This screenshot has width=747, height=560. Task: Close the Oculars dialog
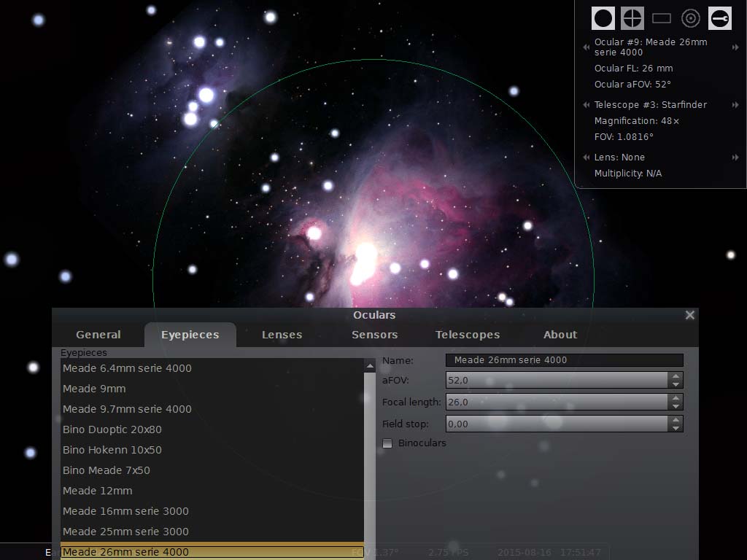tap(689, 315)
